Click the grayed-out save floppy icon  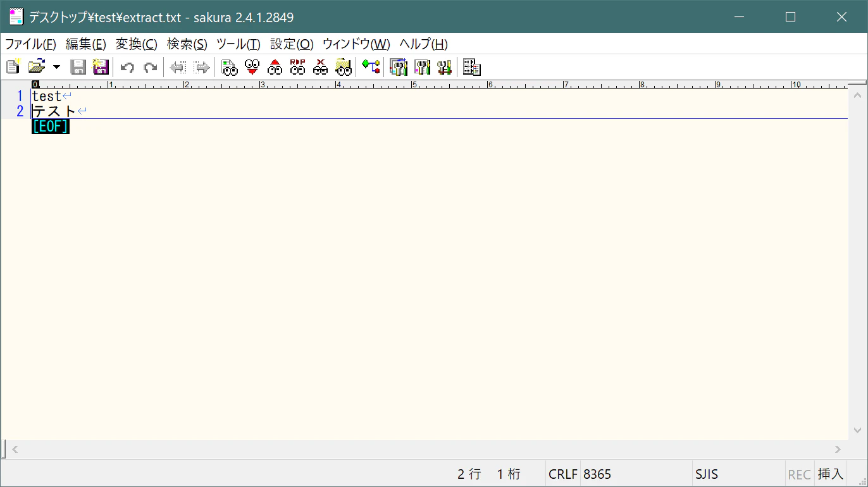coord(78,67)
